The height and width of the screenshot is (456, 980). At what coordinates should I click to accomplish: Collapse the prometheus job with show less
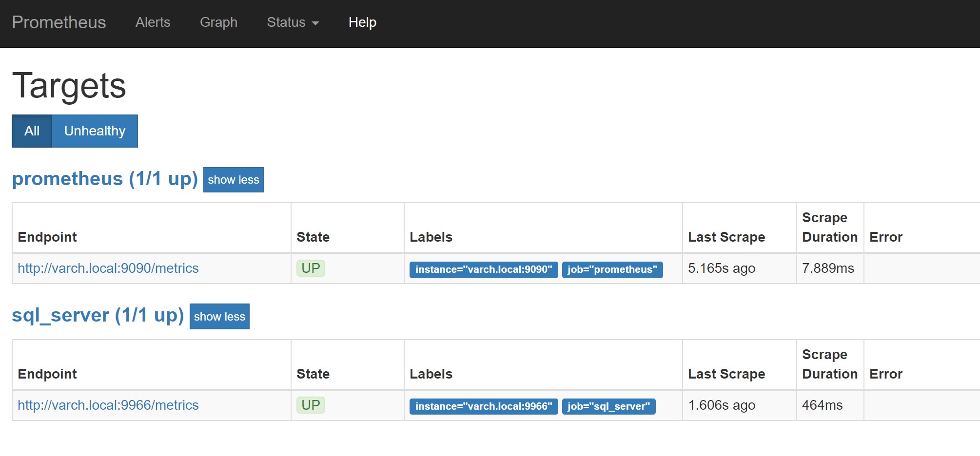click(234, 180)
